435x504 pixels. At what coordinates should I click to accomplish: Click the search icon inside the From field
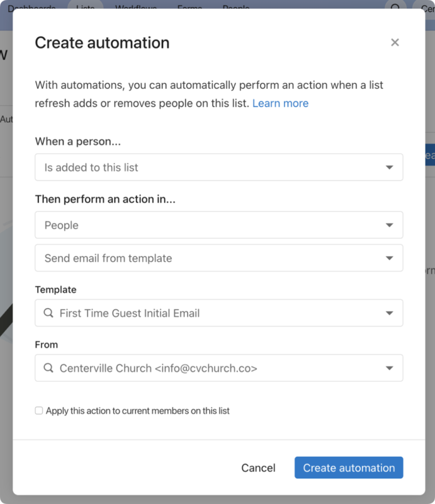49,368
